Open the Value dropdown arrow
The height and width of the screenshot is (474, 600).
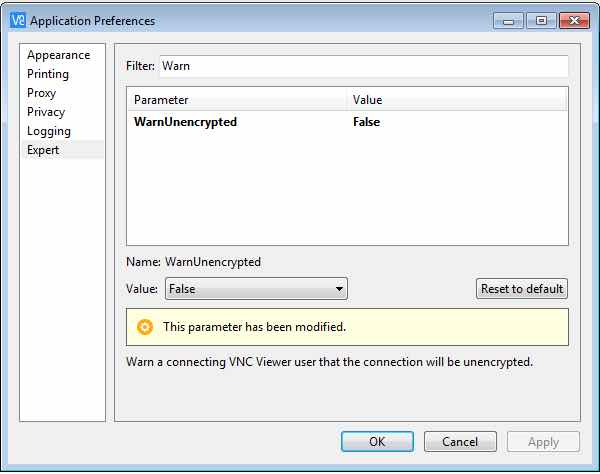click(x=339, y=289)
